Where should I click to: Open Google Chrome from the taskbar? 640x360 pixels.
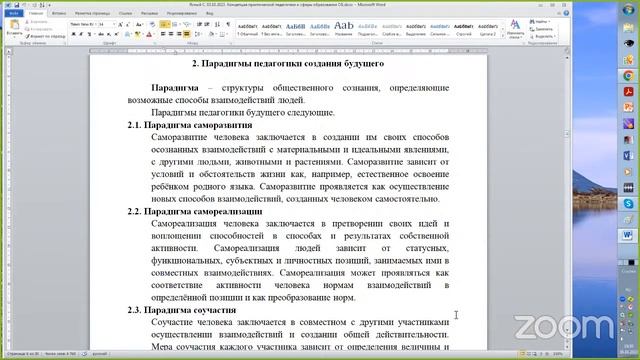(628, 76)
